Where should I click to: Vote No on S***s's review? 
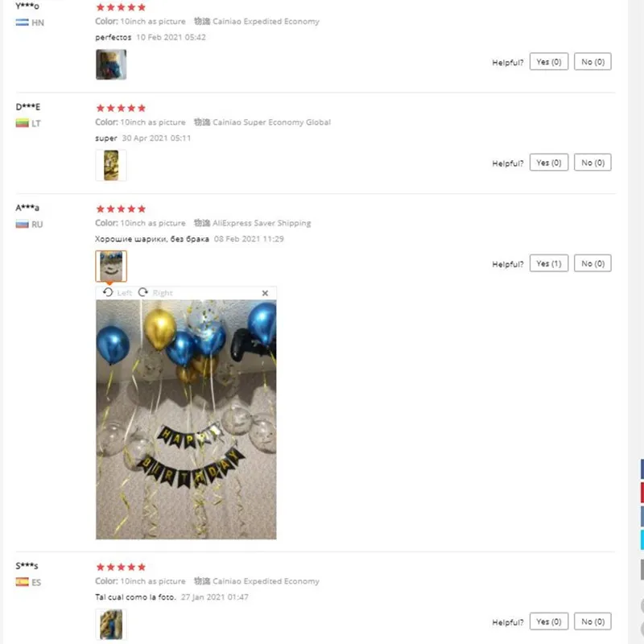click(x=592, y=621)
